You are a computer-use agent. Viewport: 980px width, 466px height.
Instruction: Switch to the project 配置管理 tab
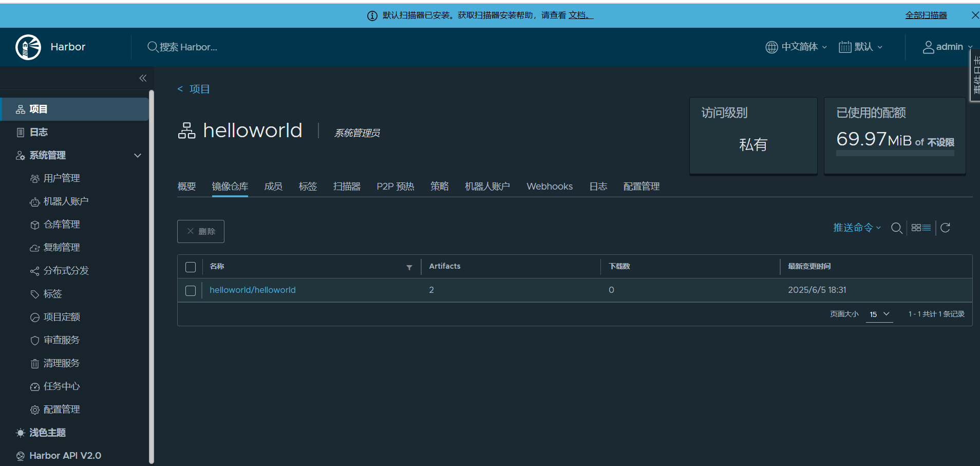(642, 187)
